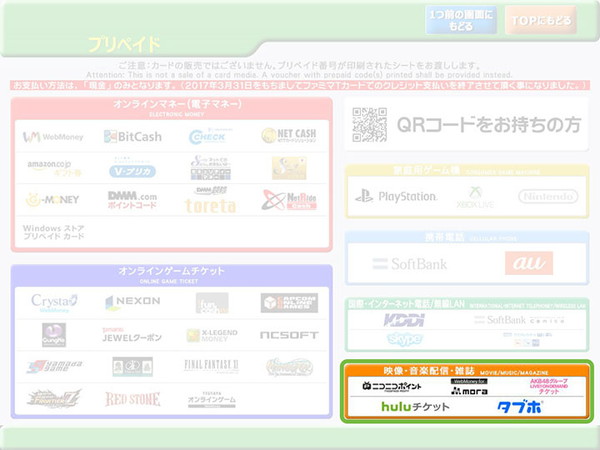This screenshot has height=450, width=600.
Task: Select the FINAL FANTASY XI logo
Action: (211, 365)
